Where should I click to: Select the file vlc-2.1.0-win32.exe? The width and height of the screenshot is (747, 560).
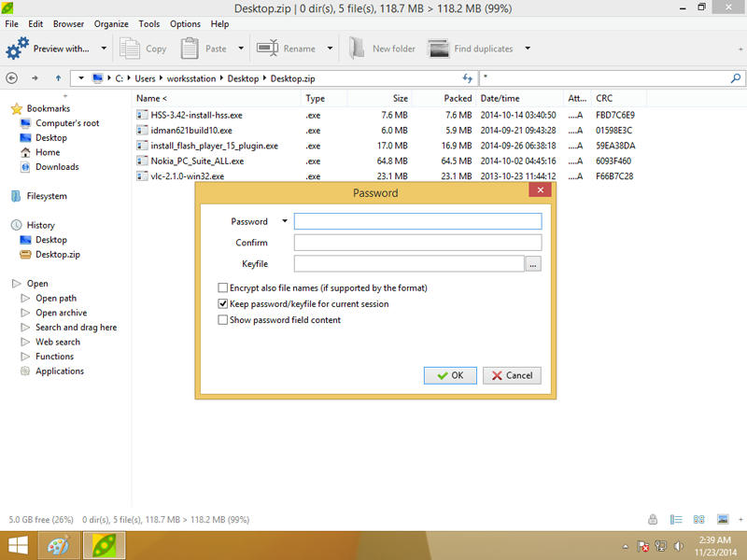(188, 175)
